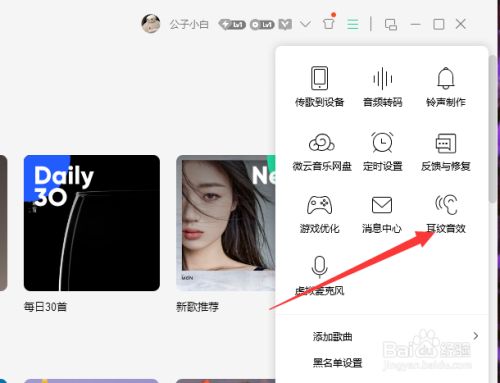The height and width of the screenshot is (383, 500).
Task: Maximize the music player window
Action: (x=438, y=24)
